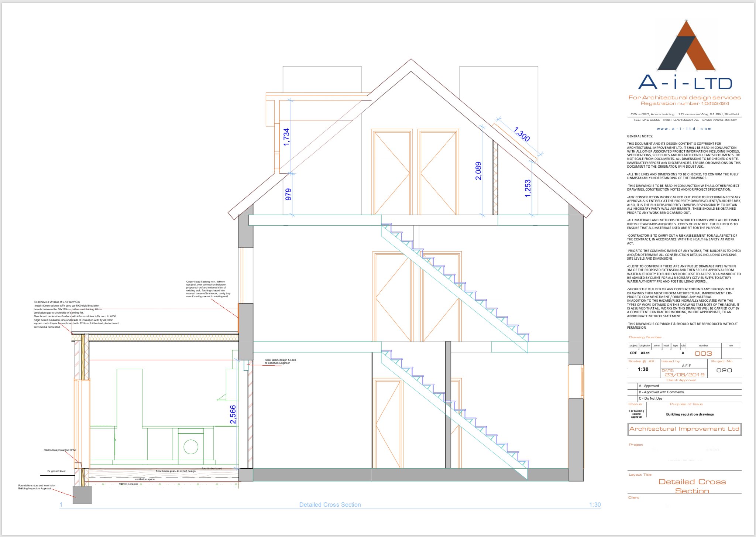Click the 2,566 ceiling height dimension

[x=233, y=414]
